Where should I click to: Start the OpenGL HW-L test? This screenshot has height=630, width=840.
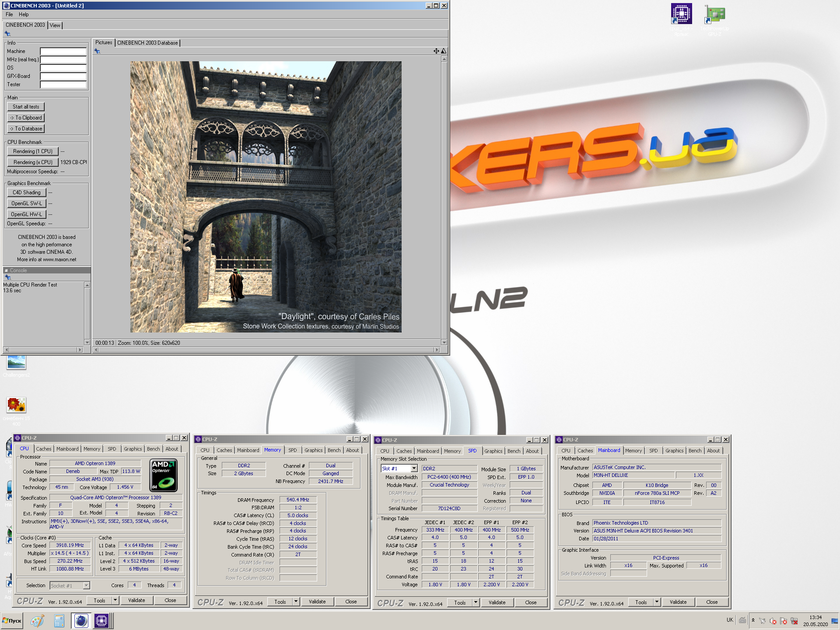(27, 214)
